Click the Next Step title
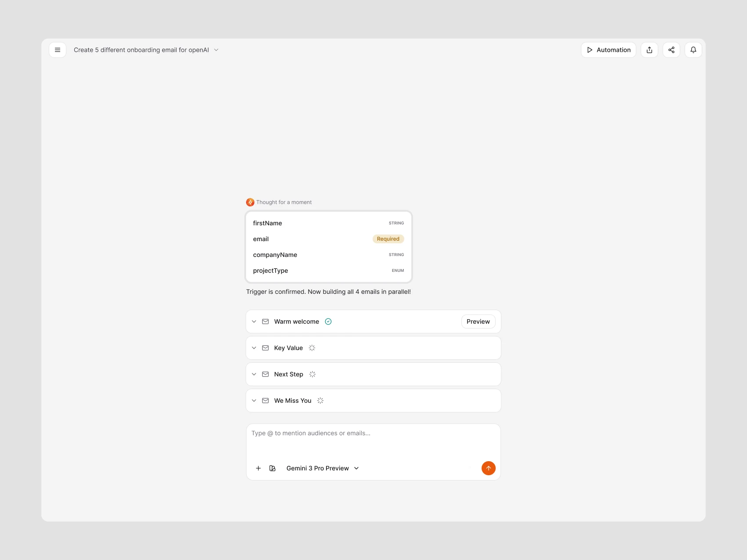Image resolution: width=747 pixels, height=560 pixels. point(289,374)
